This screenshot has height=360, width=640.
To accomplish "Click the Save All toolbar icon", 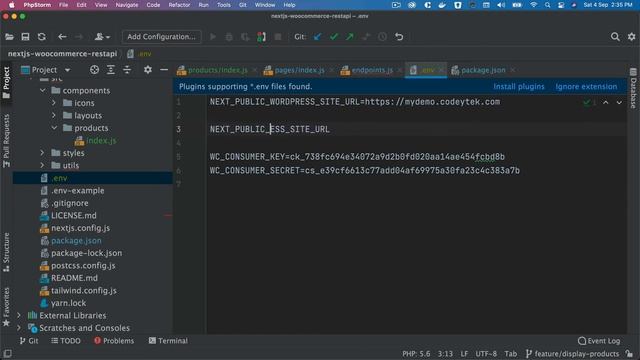I will pos(25,37).
